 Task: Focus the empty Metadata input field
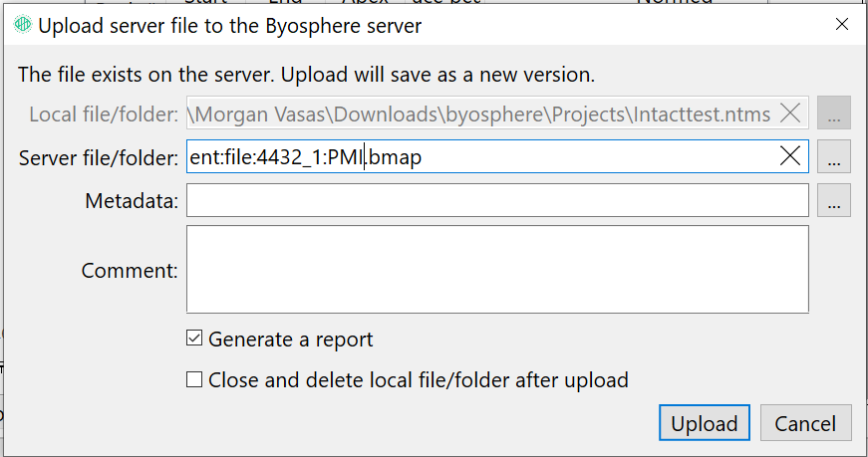click(x=497, y=200)
